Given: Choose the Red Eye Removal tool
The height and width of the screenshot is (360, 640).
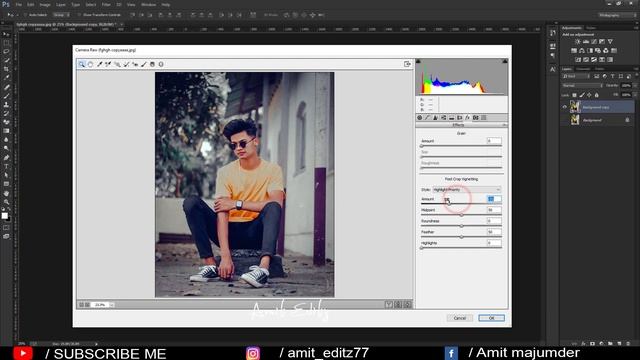Looking at the screenshot, I should click(135, 64).
